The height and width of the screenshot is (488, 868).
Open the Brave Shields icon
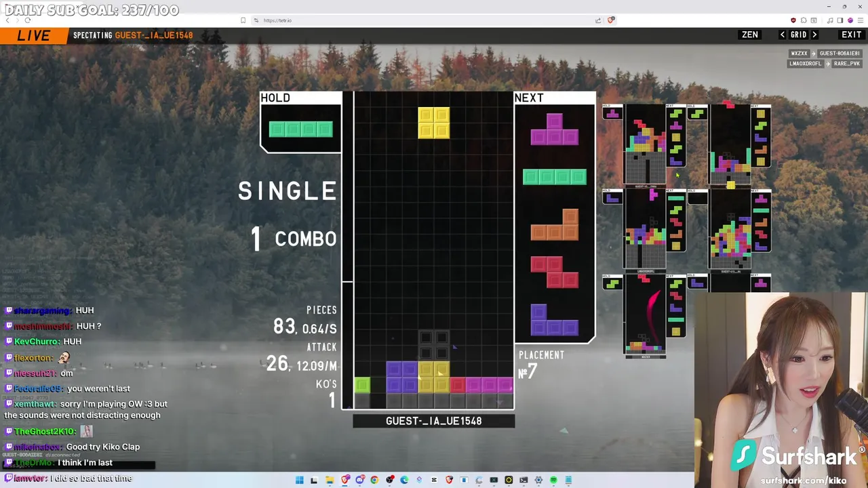(611, 20)
